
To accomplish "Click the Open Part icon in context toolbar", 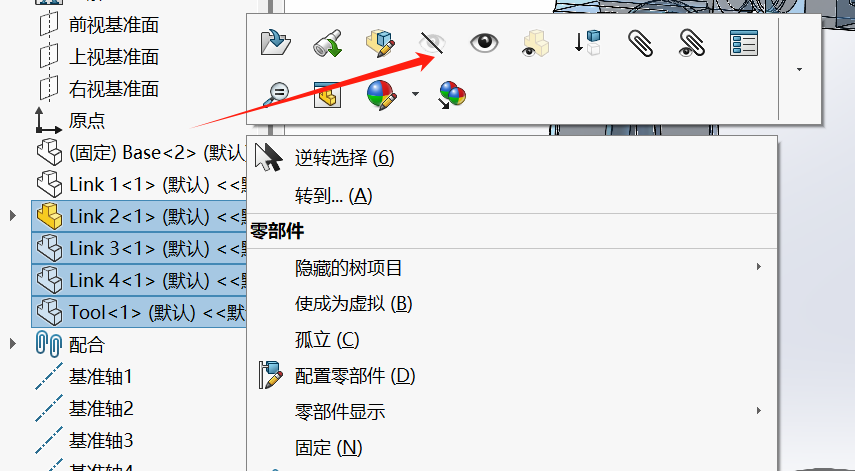I will point(275,43).
